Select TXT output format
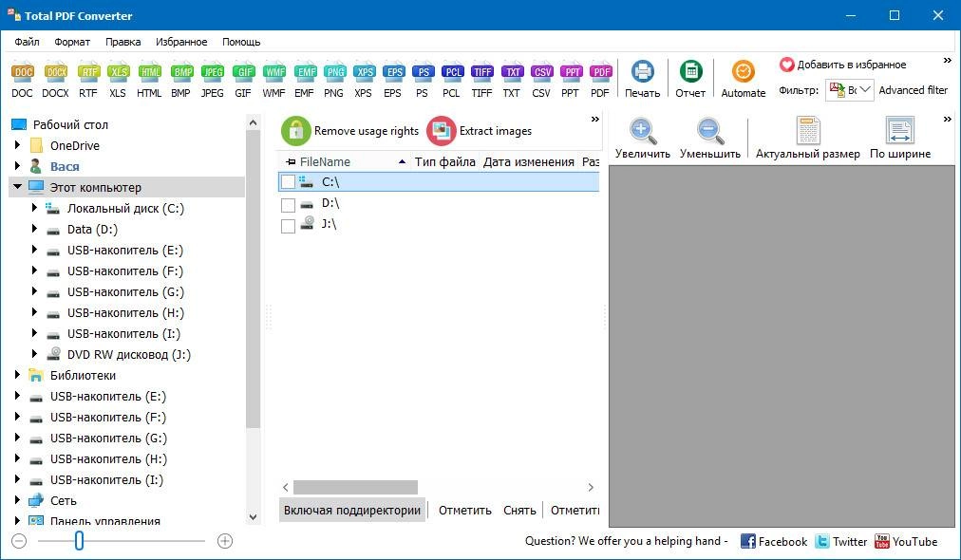The image size is (961, 560). (512, 80)
